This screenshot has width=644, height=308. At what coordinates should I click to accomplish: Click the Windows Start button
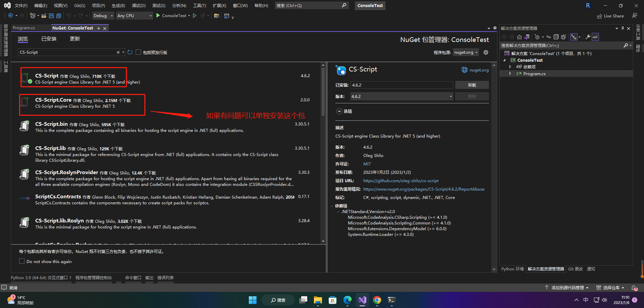pyautogui.click(x=252, y=300)
